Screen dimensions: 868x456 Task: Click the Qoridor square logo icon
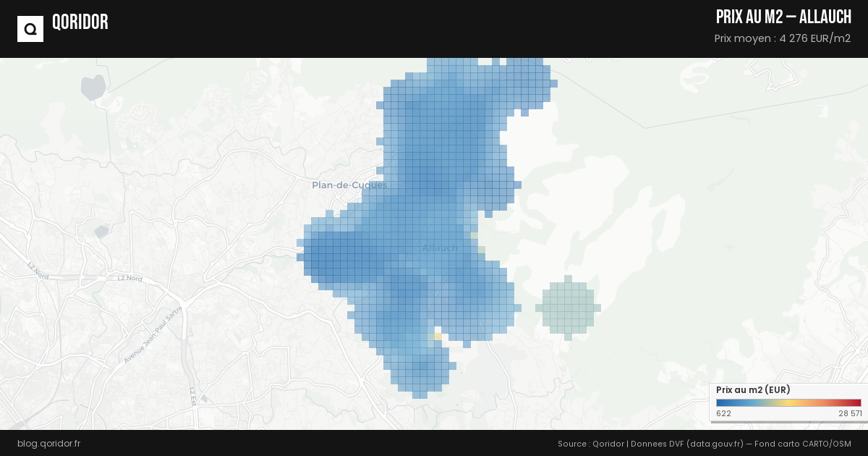pyautogui.click(x=30, y=29)
